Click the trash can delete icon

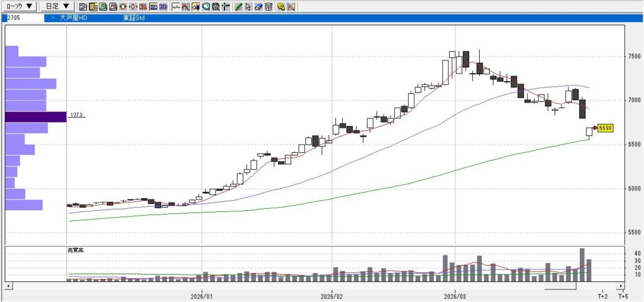point(269,7)
